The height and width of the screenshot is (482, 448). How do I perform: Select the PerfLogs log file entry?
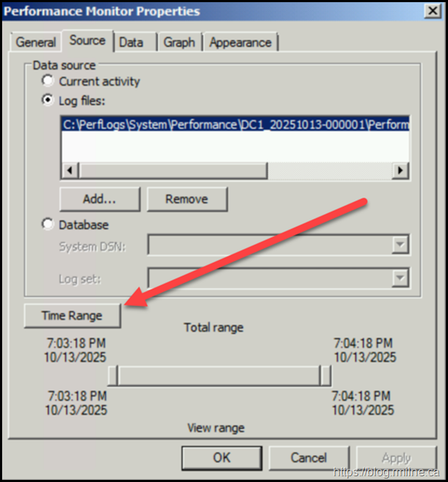point(235,124)
